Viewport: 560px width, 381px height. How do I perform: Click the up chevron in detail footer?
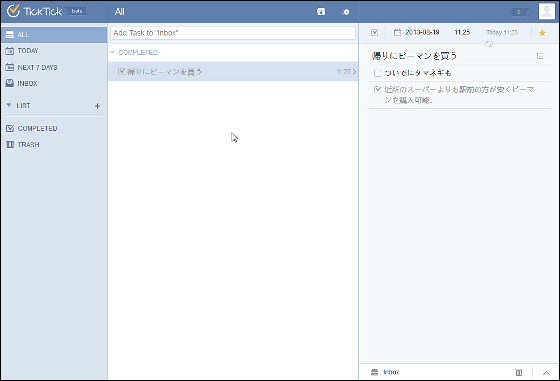click(546, 373)
